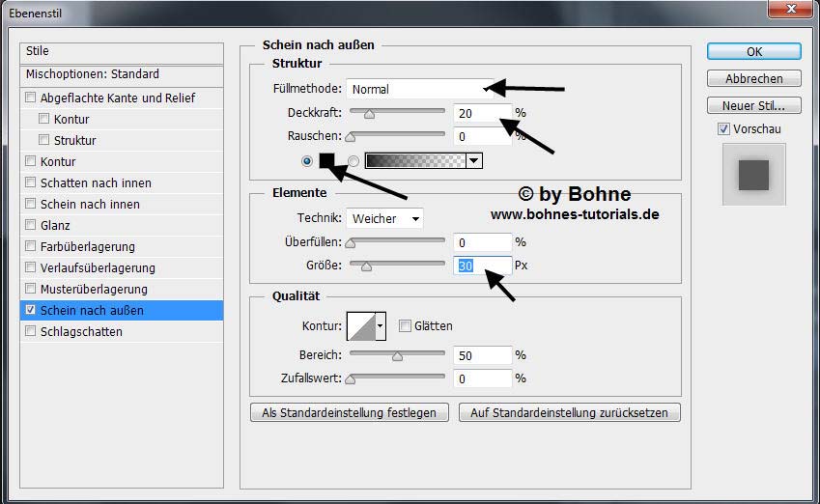
Task: Expand the gradient picker dropdown arrow
Action: [x=473, y=161]
